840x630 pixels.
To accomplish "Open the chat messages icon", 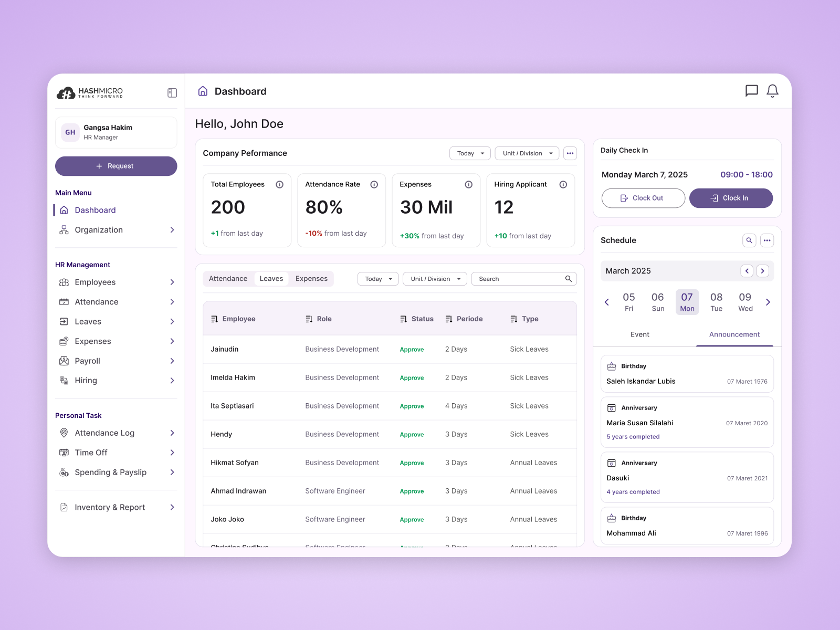I will [x=752, y=91].
